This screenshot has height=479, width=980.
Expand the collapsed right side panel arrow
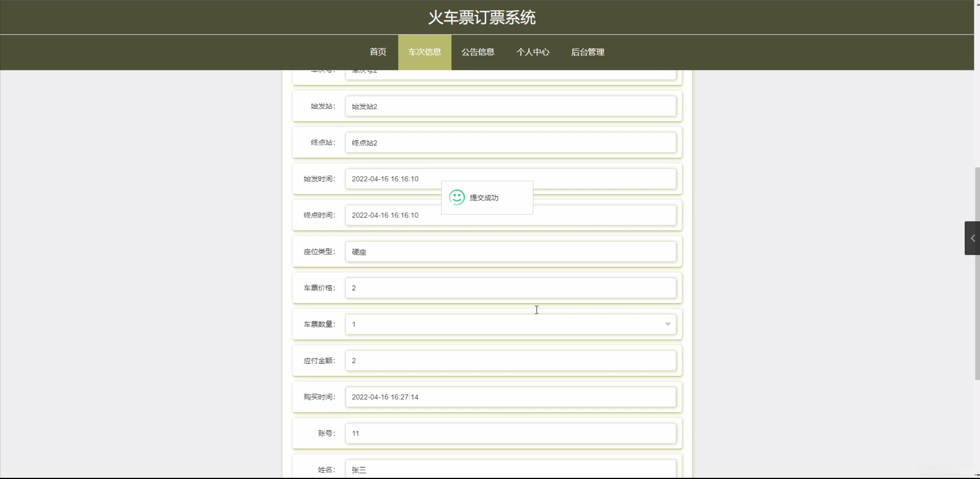pyautogui.click(x=972, y=238)
